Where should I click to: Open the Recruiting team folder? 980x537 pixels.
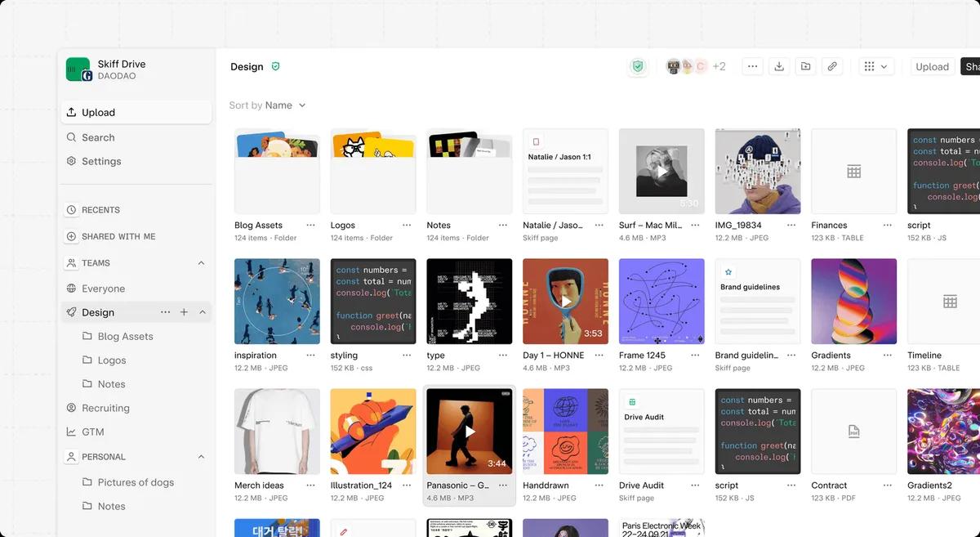[106, 408]
